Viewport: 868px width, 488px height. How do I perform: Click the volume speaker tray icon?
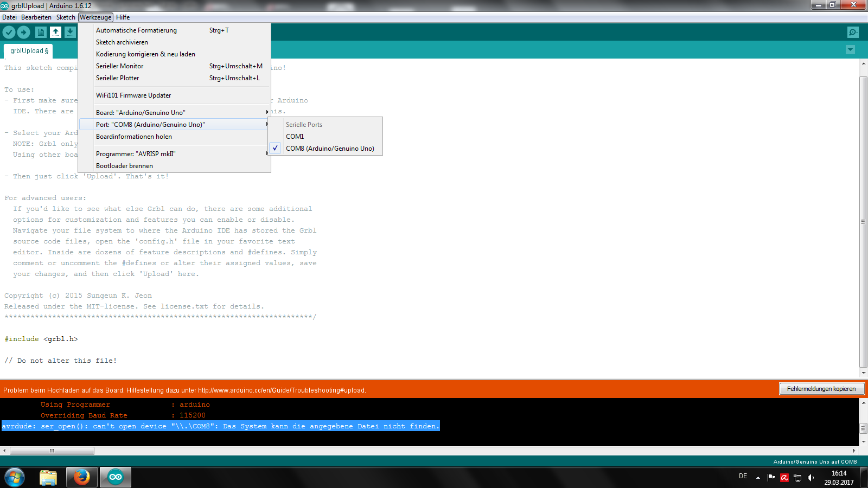tap(810, 478)
